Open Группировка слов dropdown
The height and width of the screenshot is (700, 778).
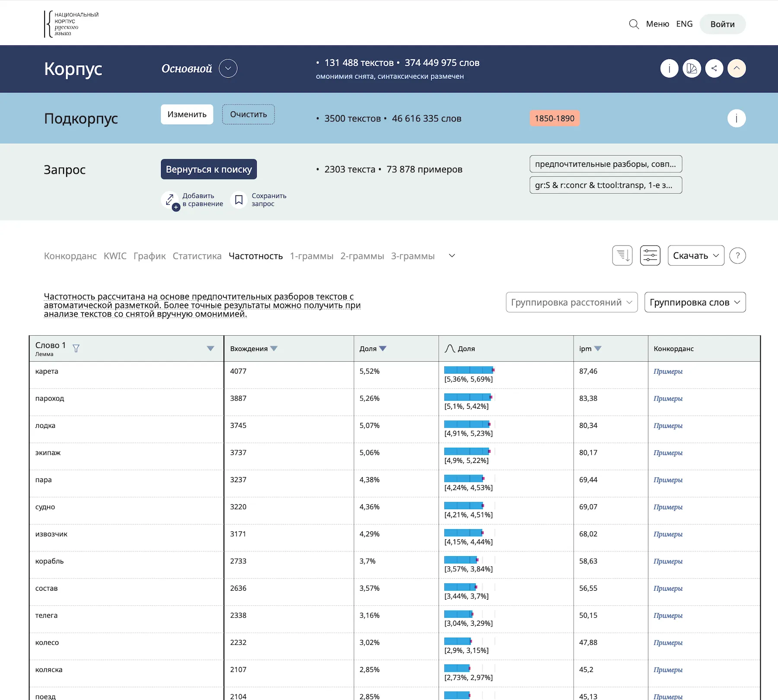[x=695, y=302]
